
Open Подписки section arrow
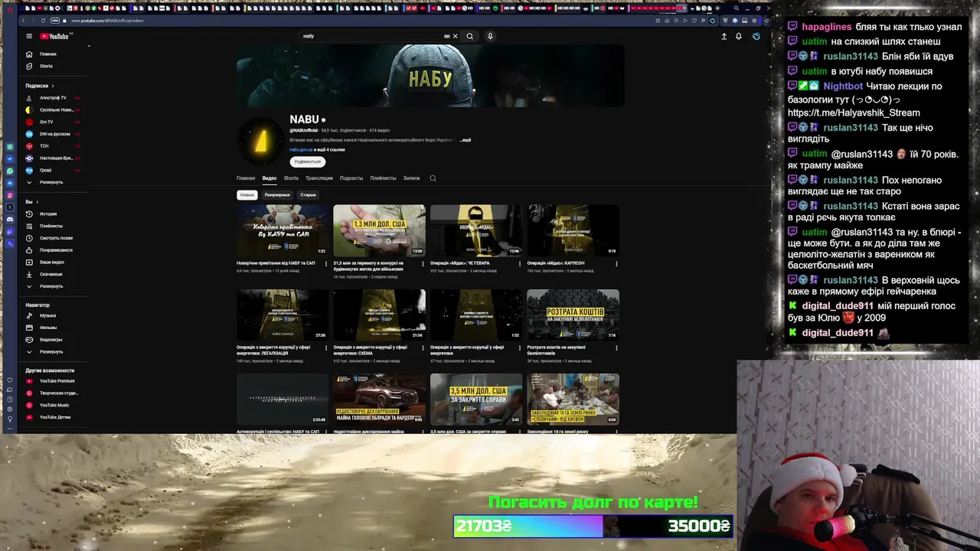click(54, 86)
